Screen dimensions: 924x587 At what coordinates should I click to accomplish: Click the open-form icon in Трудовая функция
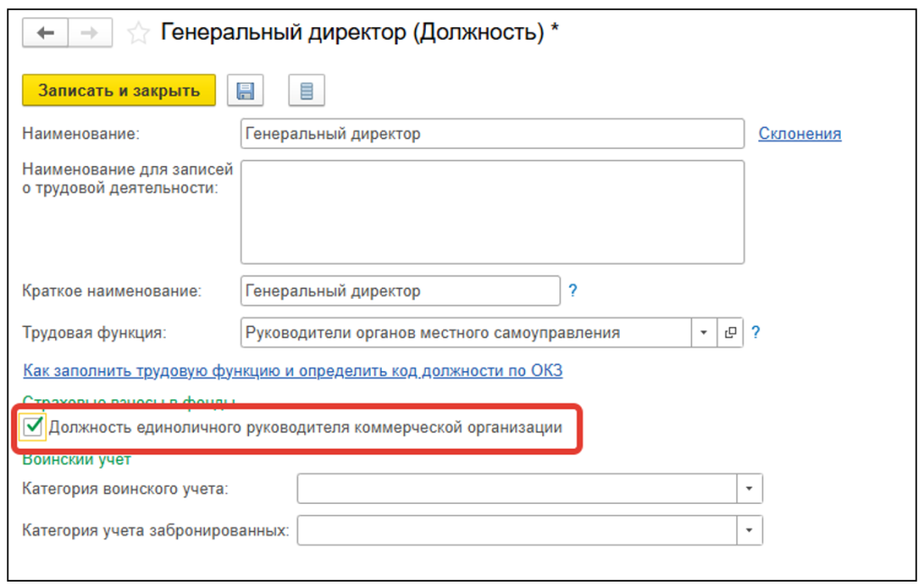pyautogui.click(x=730, y=332)
